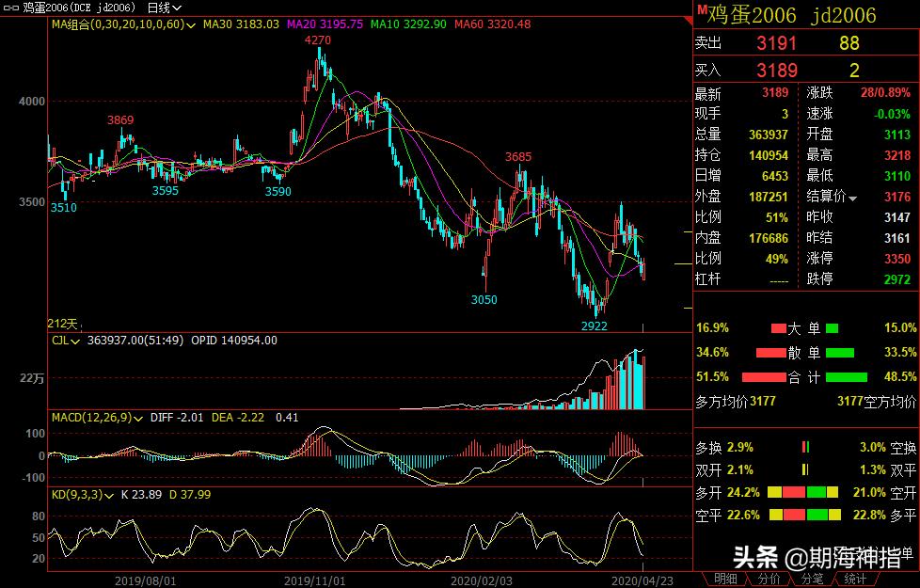Switch to the 分价 tab
The width and height of the screenshot is (920, 588).
pyautogui.click(x=769, y=580)
